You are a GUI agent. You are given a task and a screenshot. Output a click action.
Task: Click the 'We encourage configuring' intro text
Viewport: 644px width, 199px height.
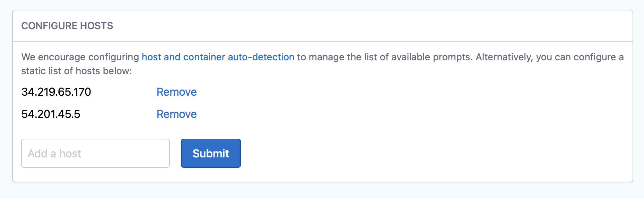click(x=80, y=57)
